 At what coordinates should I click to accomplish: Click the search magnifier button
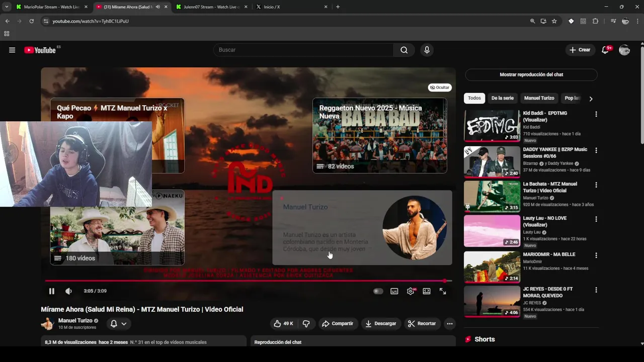pos(404,50)
